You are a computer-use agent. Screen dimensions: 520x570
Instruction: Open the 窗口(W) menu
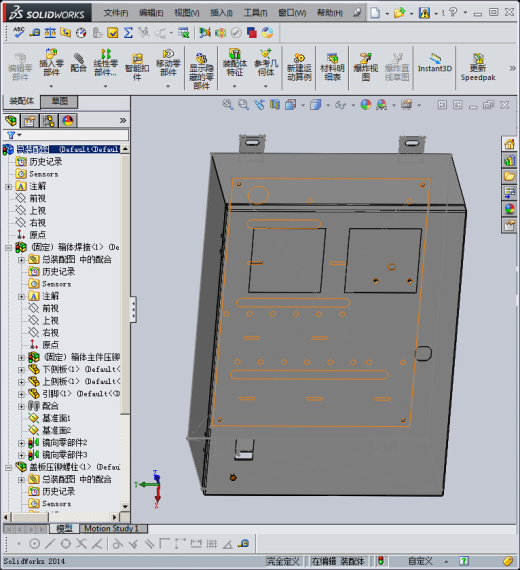pos(292,13)
